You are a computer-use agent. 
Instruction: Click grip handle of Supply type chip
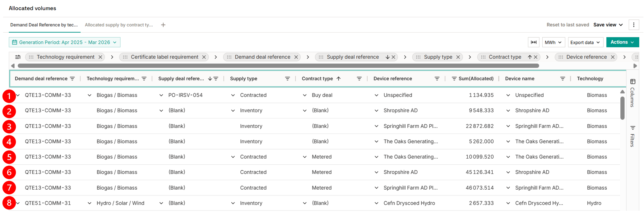pyautogui.click(x=418, y=57)
